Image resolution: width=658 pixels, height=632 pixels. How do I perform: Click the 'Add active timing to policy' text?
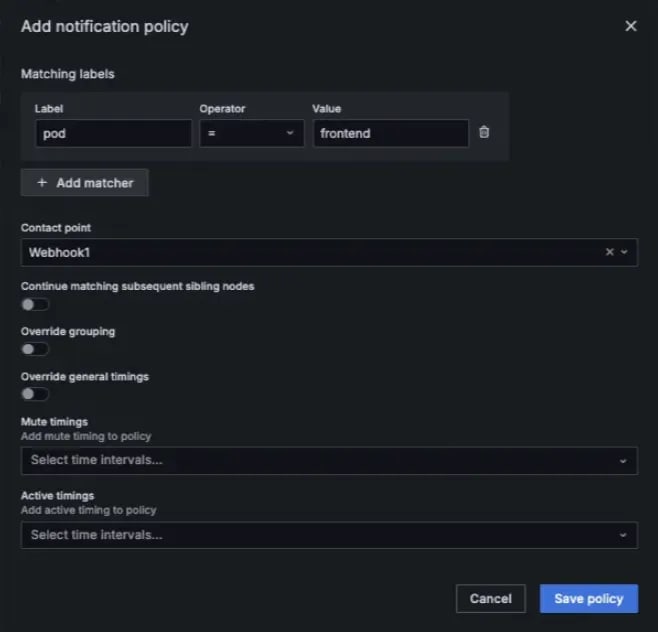[x=89, y=510]
